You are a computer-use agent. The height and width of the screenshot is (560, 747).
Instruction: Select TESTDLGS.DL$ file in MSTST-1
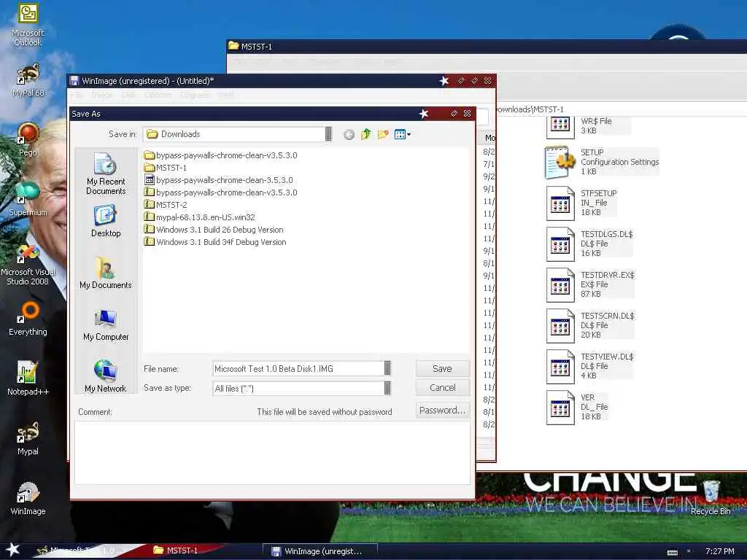click(x=589, y=244)
